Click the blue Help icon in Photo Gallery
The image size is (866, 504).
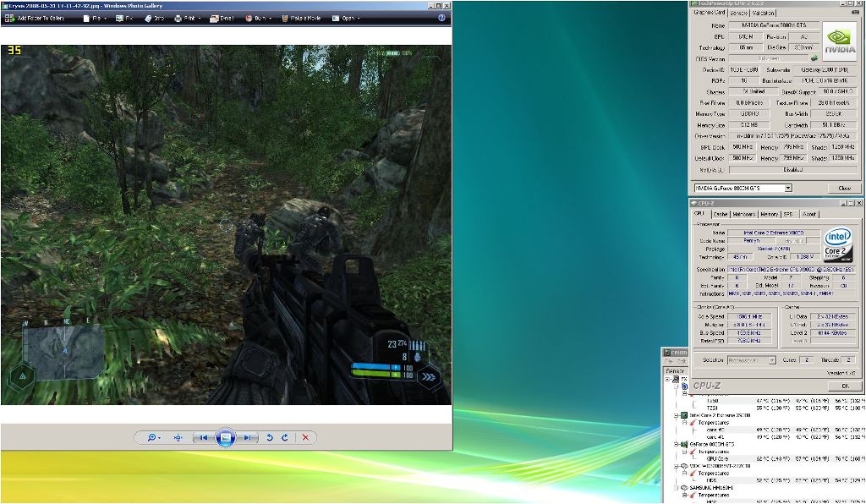coord(441,18)
